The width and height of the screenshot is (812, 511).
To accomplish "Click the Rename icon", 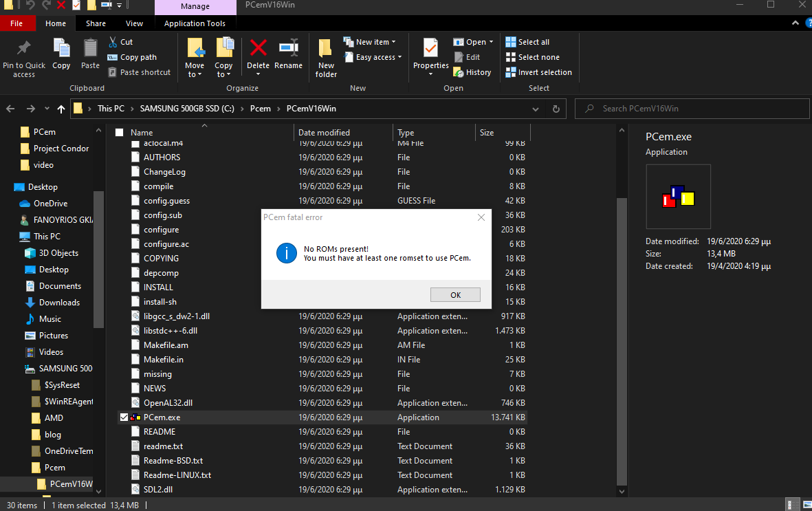I will [x=289, y=47].
